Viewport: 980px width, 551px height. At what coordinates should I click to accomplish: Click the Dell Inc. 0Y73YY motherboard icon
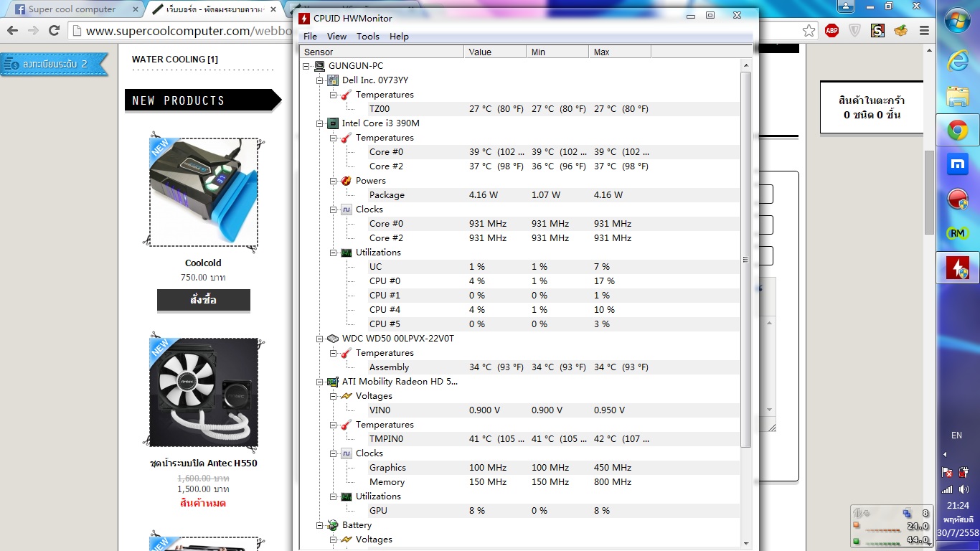[x=333, y=80]
